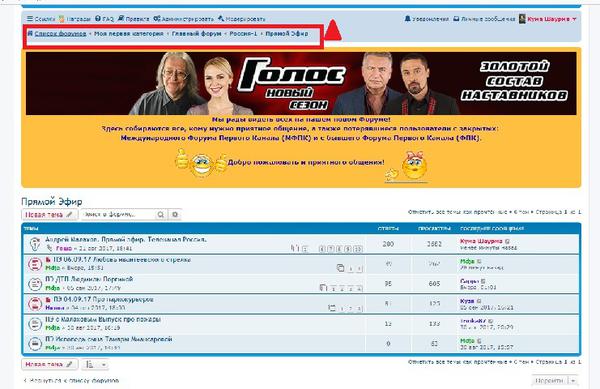Open the Модерировать panel link
This screenshot has height=389, width=600.
(x=241, y=19)
